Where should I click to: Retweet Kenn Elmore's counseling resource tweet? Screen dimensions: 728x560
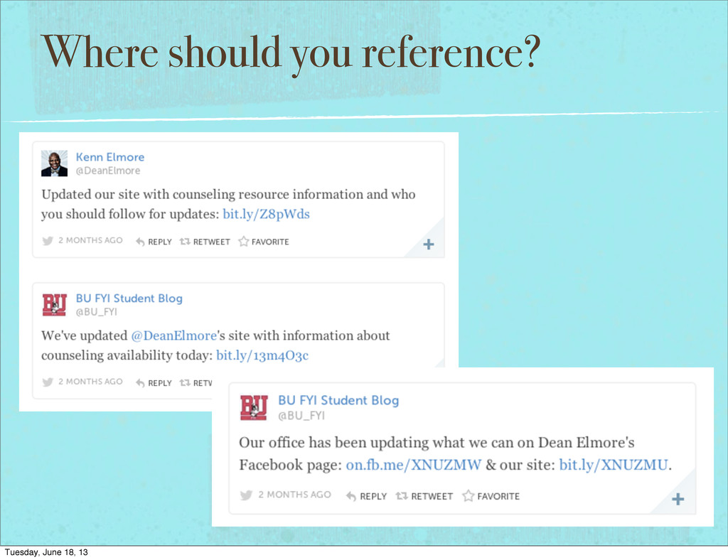211,242
